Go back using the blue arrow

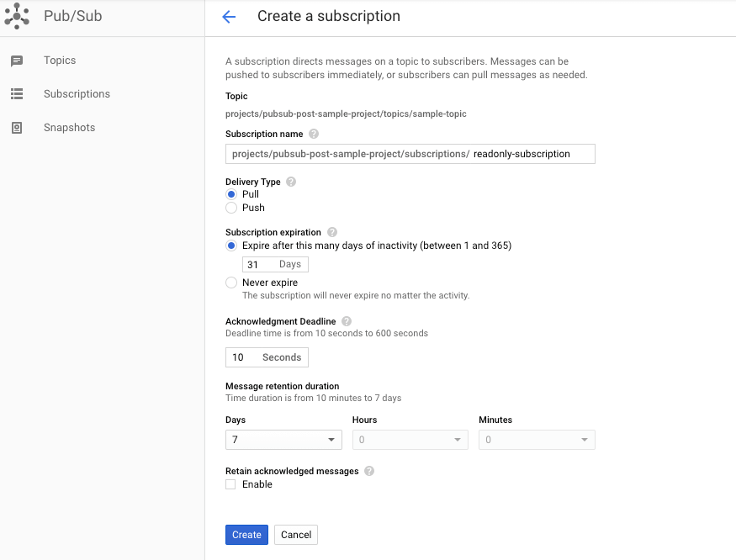coord(229,17)
